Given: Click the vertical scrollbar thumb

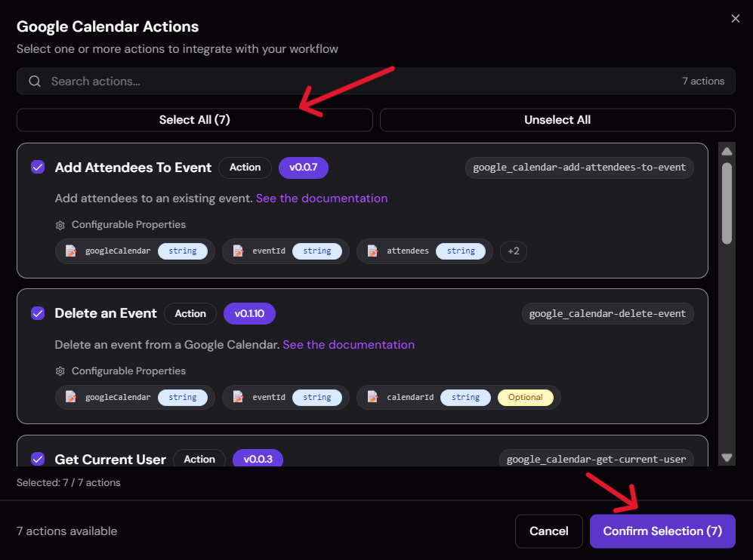Looking at the screenshot, I should [x=727, y=204].
